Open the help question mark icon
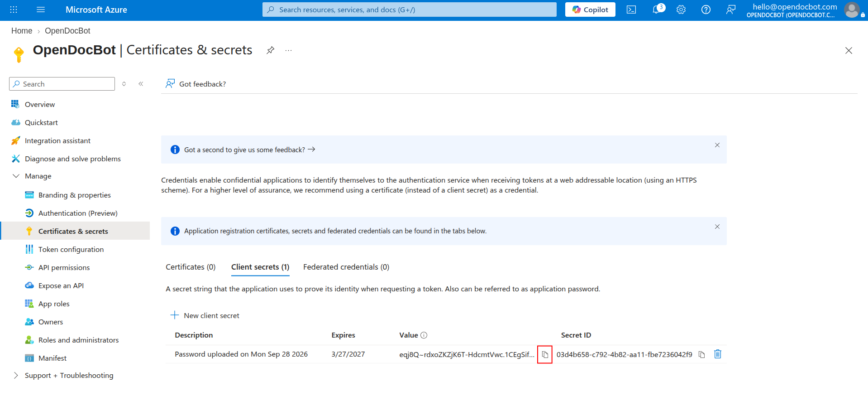Image resolution: width=868 pixels, height=401 pixels. tap(706, 10)
